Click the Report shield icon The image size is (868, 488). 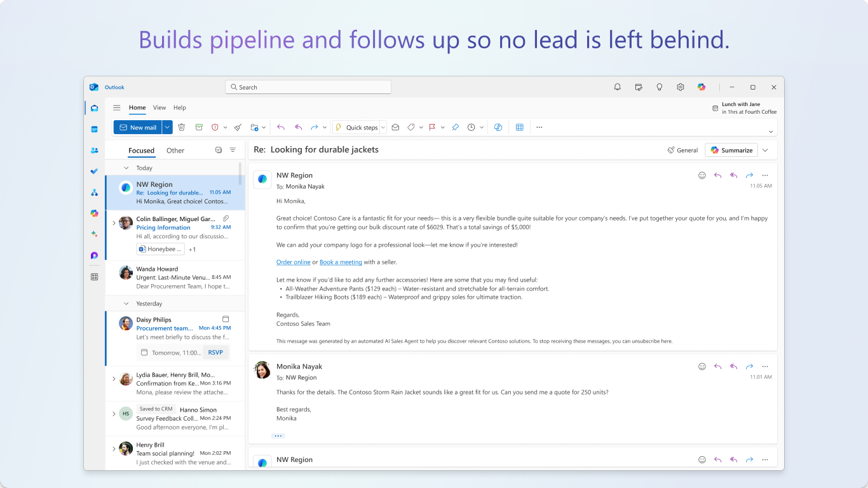215,127
